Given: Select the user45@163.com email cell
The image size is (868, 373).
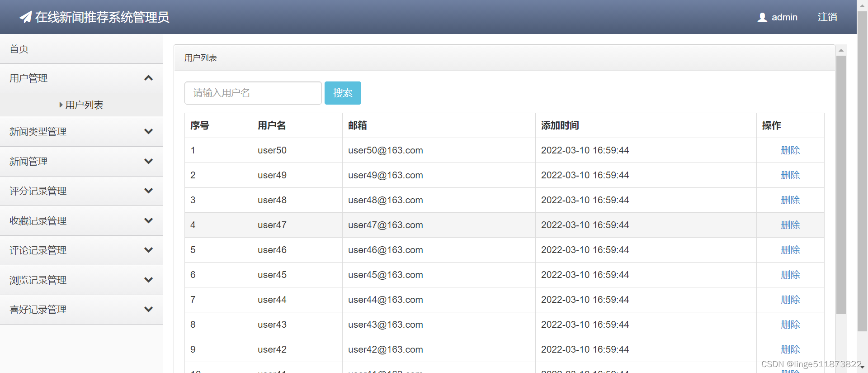Looking at the screenshot, I should pyautogui.click(x=439, y=275).
